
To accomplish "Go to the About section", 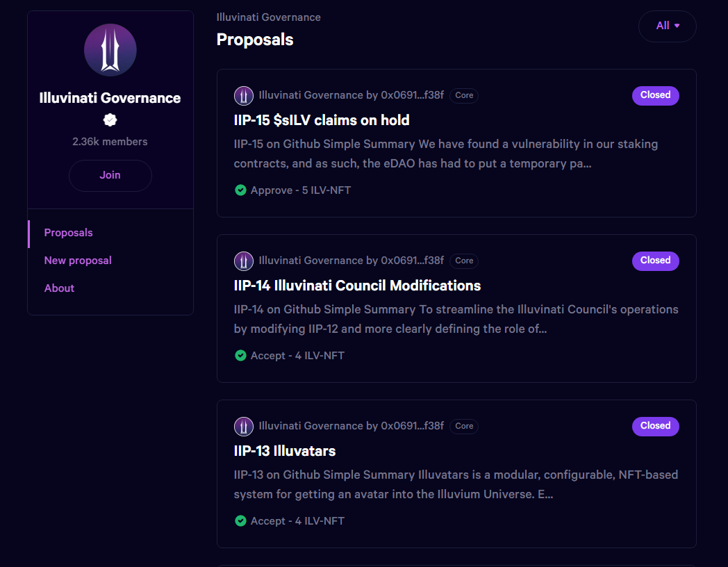I will 59,288.
